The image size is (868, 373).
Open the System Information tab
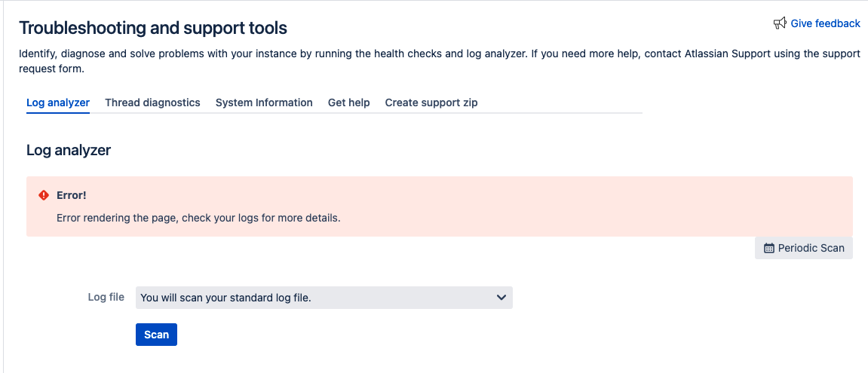[264, 102]
